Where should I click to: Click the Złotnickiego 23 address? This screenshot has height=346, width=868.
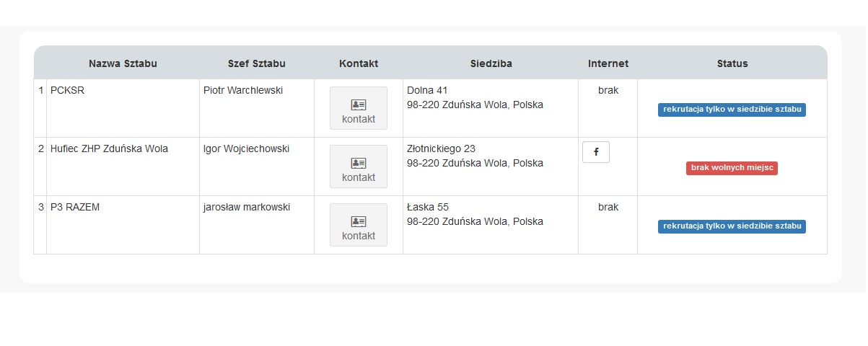click(x=441, y=149)
